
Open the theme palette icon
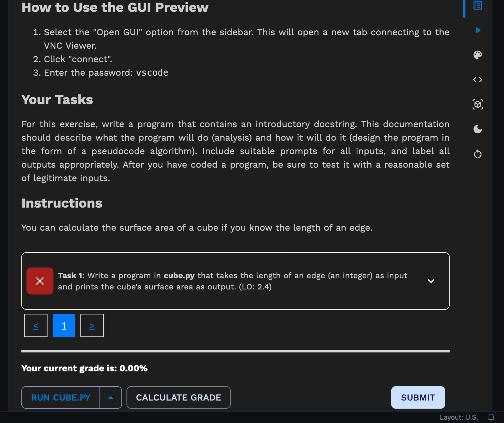478,55
